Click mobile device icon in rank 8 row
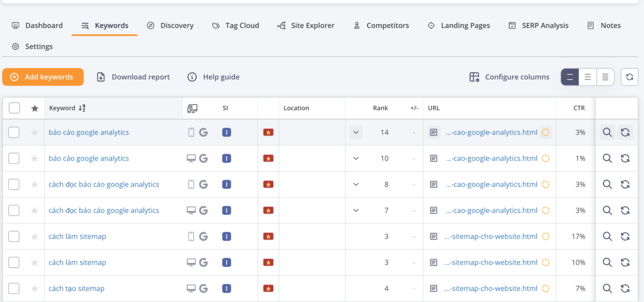This screenshot has height=302, width=644. click(x=191, y=184)
